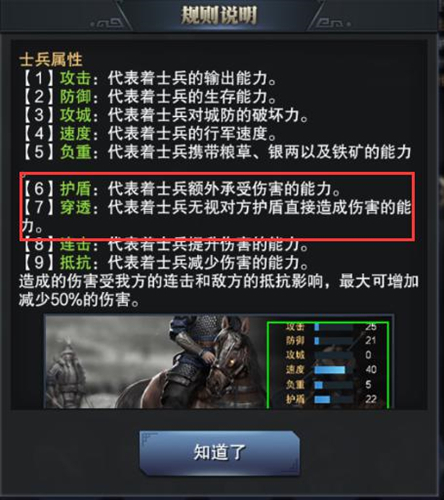Click the 防御 stat bar showing 21
This screenshot has width=444, height=500.
[x=333, y=341]
